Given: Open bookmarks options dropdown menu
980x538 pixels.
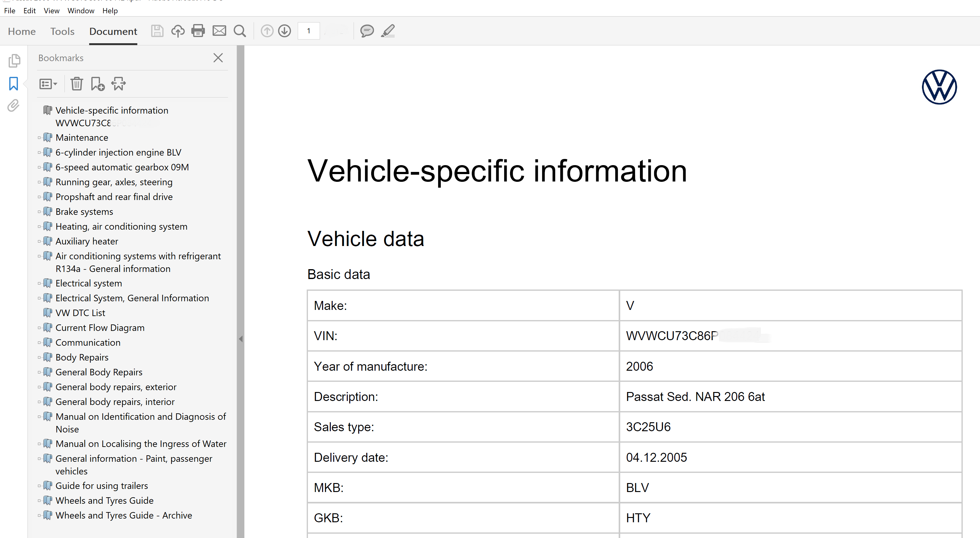Looking at the screenshot, I should (48, 84).
